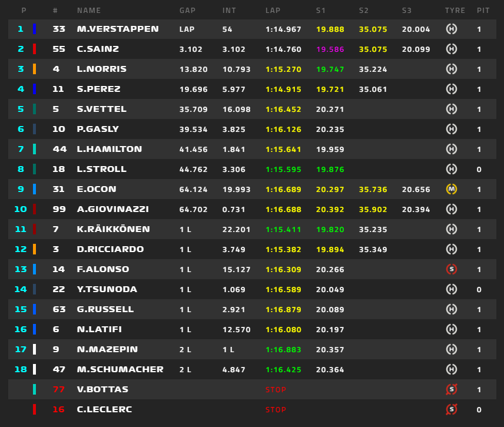Image resolution: width=504 pixels, height=427 pixels.
Task: Select the K.RÄIKKÖNEN driver name
Action: tap(113, 229)
